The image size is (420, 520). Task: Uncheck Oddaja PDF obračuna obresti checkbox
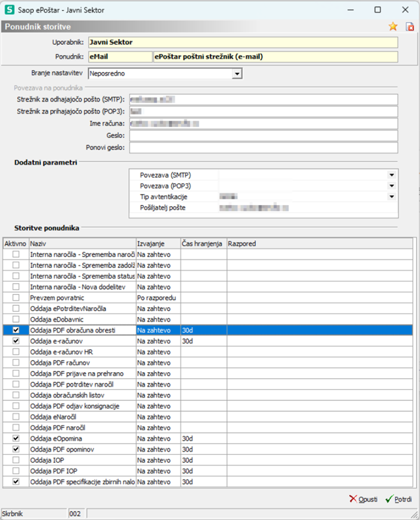16,330
